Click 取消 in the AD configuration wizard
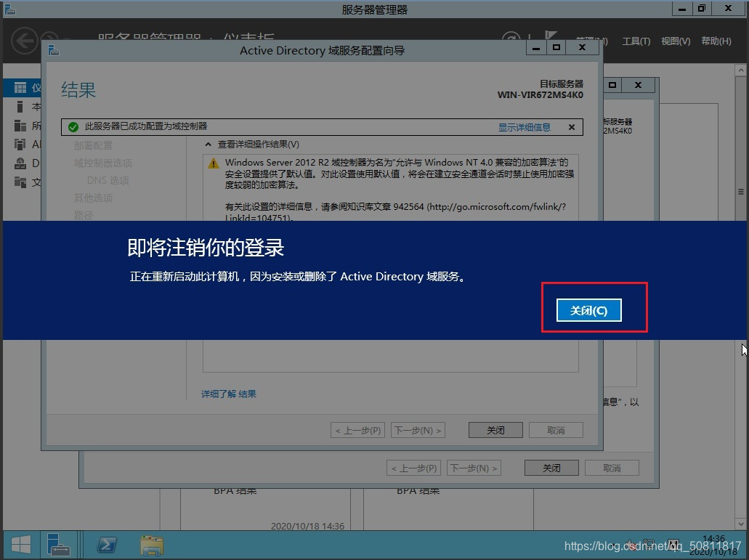The height and width of the screenshot is (560, 749). [x=556, y=430]
